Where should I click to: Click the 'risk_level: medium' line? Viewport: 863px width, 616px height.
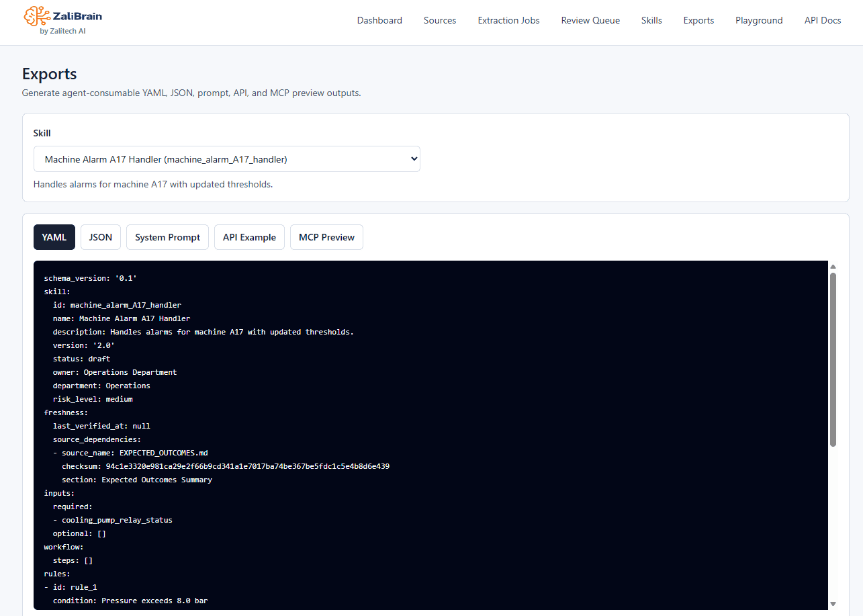coord(93,399)
